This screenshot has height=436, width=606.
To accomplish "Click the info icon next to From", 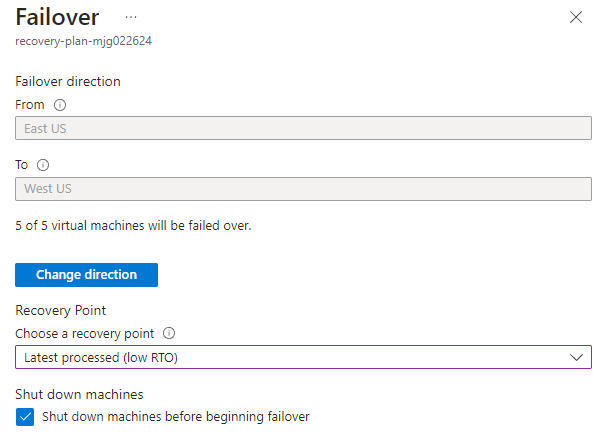I will pyautogui.click(x=60, y=105).
